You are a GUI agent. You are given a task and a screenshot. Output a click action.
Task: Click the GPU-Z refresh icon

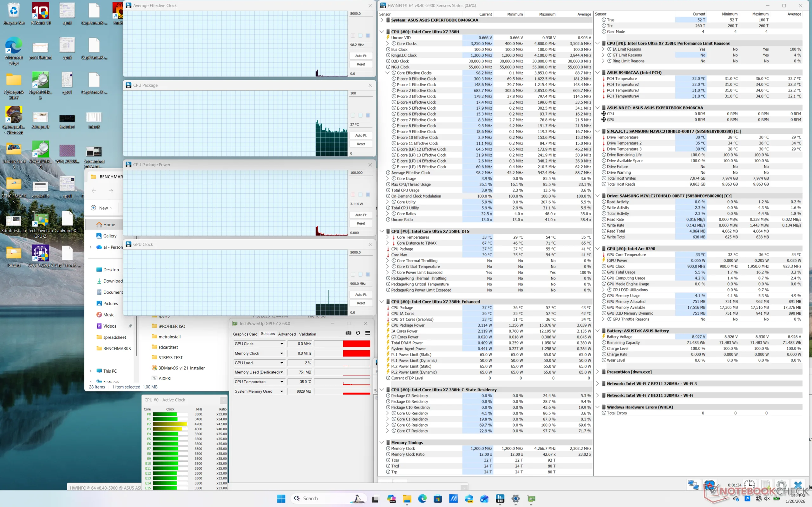(358, 333)
